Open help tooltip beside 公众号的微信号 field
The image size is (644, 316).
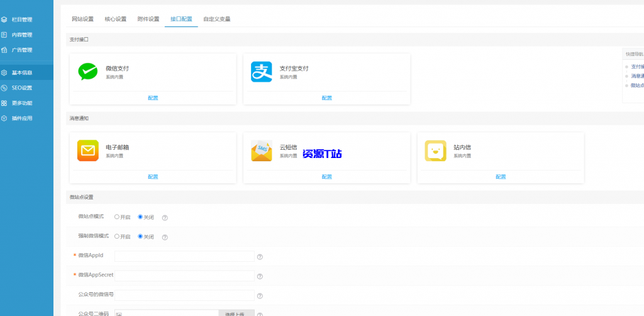(x=260, y=296)
